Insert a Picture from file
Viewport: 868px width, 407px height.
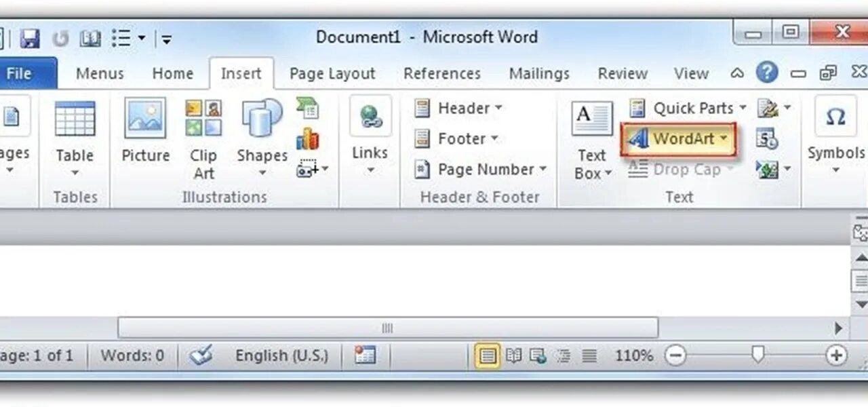coord(145,132)
